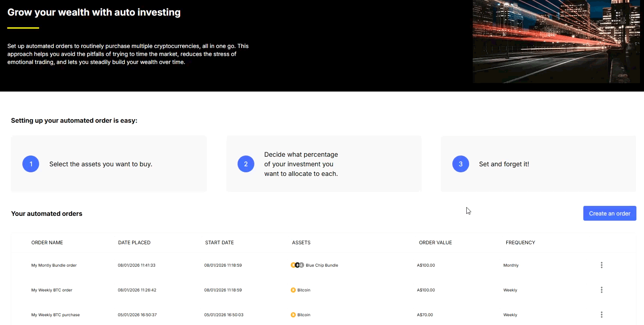Click the step 2 circle badge
The width and height of the screenshot is (644, 325).
point(246,164)
